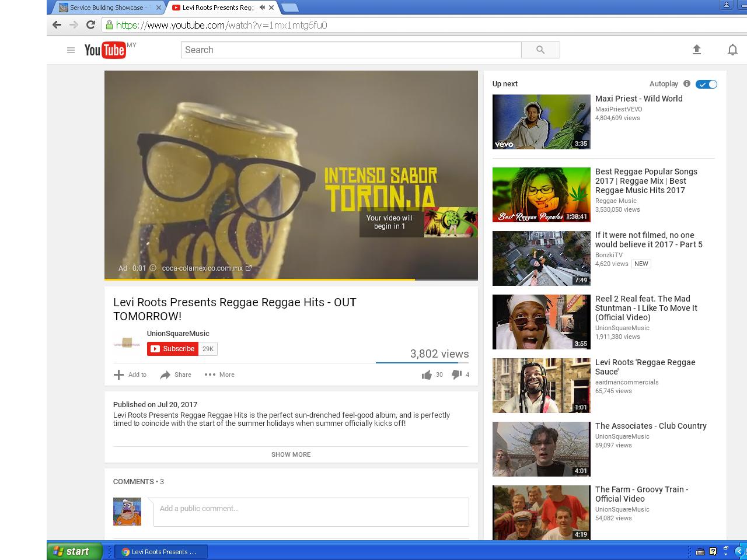Image resolution: width=747 pixels, height=560 pixels.
Task: Click your commenter profile avatar
Action: click(127, 512)
